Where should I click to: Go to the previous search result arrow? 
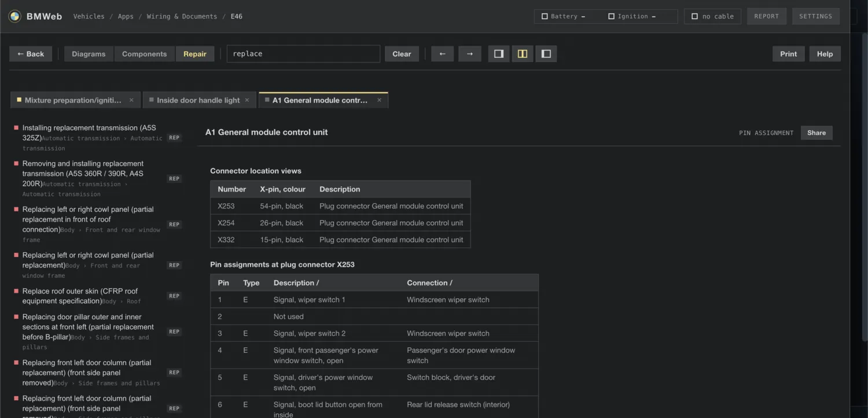(x=443, y=54)
